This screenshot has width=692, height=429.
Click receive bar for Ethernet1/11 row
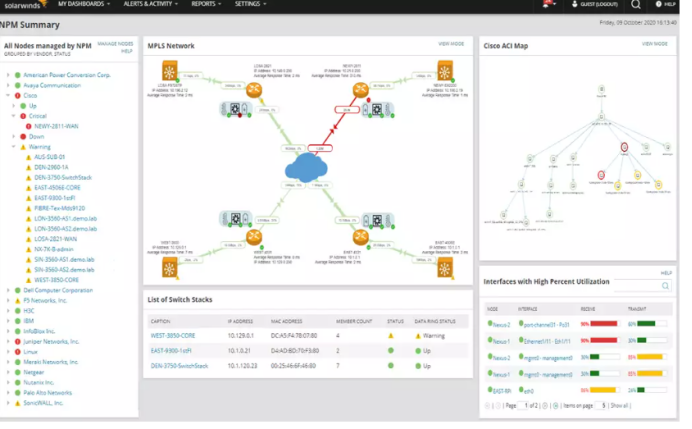coord(604,340)
